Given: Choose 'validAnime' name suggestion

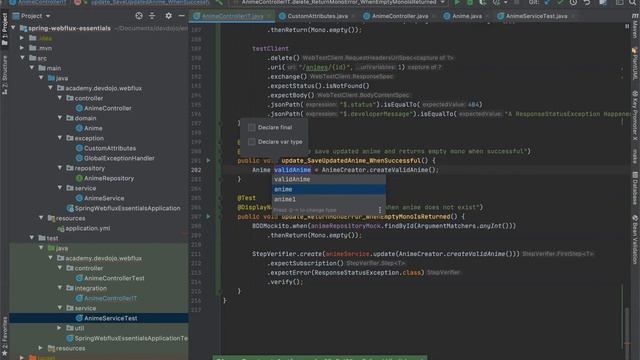Looking at the screenshot, I should click(x=329, y=180).
